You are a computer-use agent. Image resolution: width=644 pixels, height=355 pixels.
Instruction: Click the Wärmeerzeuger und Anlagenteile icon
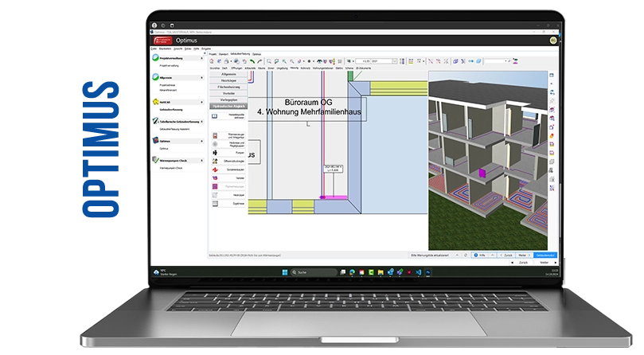(214, 134)
